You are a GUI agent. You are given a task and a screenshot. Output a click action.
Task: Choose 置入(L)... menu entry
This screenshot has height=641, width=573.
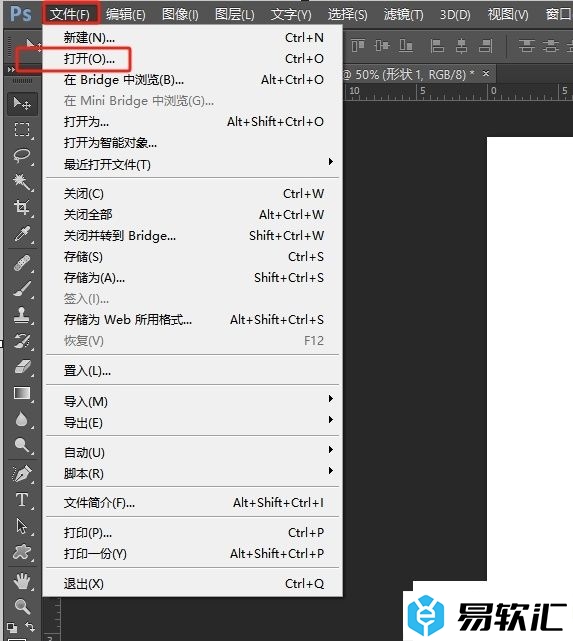tap(192, 371)
